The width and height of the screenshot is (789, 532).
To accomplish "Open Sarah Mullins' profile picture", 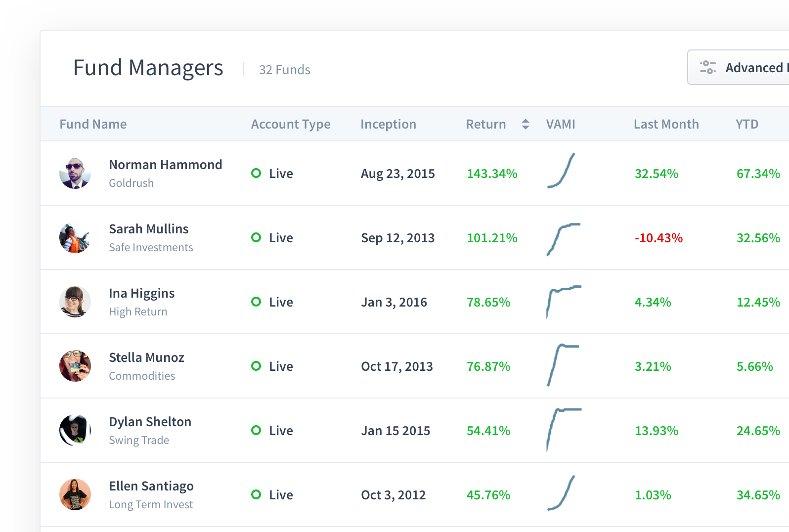I will tap(75, 238).
